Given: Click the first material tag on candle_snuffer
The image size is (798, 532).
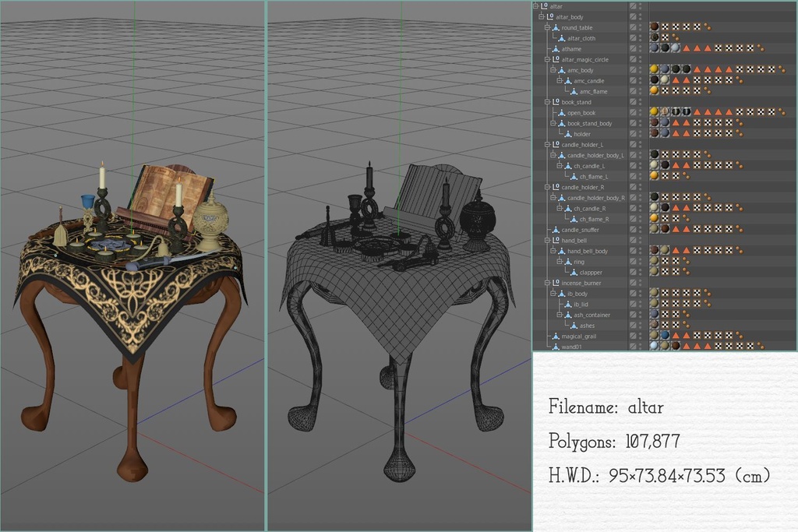Looking at the screenshot, I should (655, 229).
